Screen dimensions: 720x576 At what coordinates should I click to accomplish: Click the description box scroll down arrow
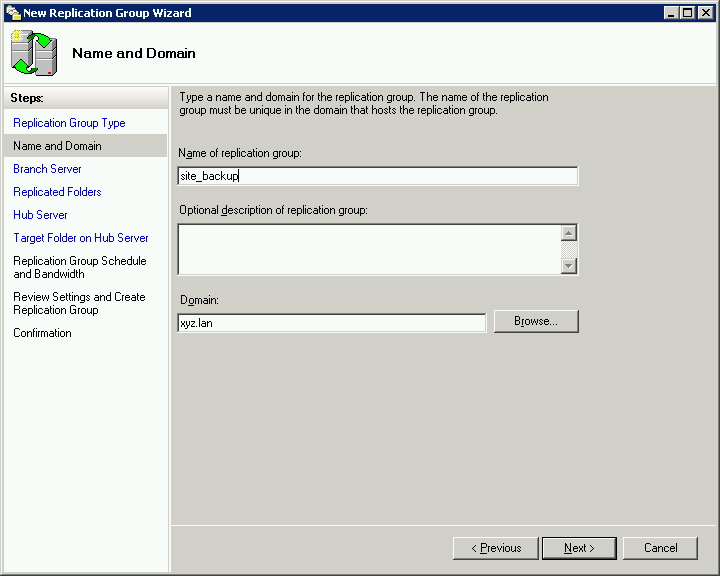click(569, 265)
